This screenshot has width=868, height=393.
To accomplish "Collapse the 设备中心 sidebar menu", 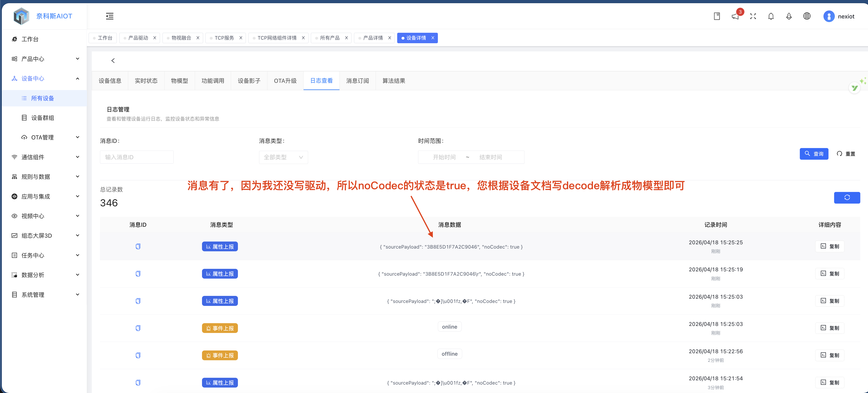I will 45,79.
